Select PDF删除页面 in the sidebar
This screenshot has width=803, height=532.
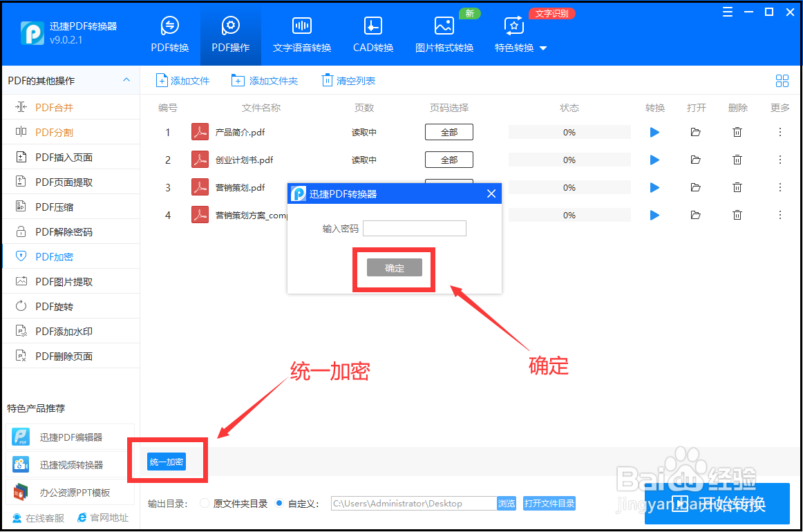pos(70,356)
